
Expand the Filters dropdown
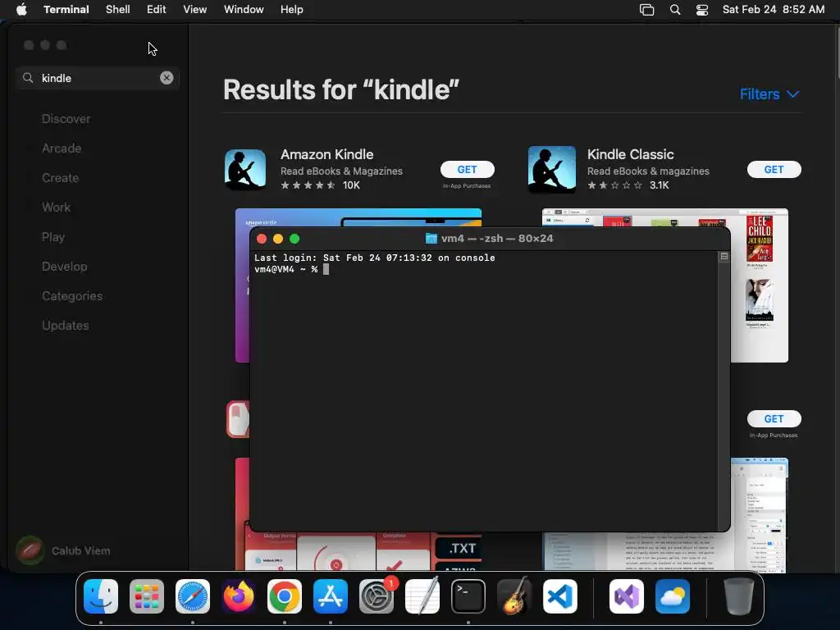click(x=769, y=94)
